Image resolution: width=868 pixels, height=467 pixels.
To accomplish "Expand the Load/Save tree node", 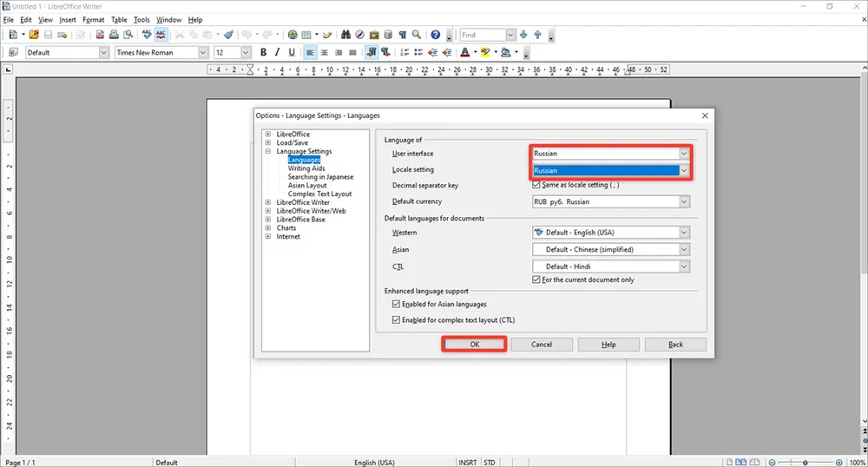I will (268, 142).
